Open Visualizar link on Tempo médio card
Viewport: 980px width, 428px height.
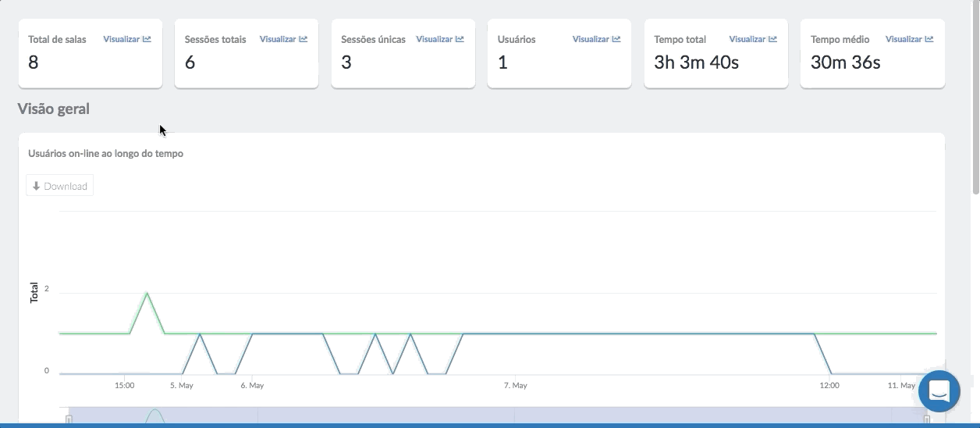point(910,39)
